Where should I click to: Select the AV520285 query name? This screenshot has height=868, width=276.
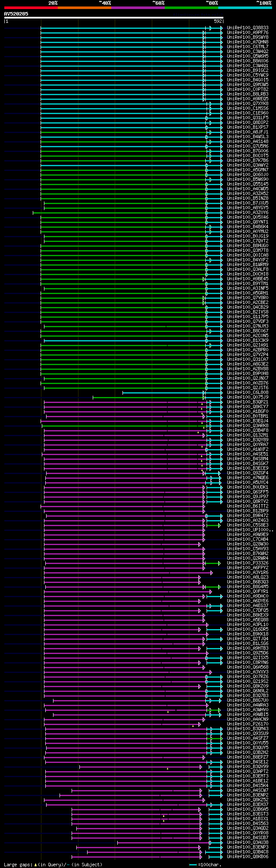16,14
